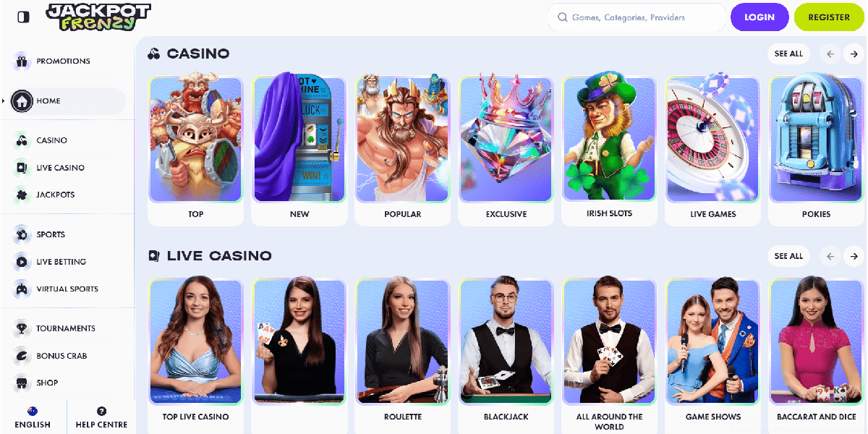
Task: Open Jackpots clover icon
Action: point(22,195)
